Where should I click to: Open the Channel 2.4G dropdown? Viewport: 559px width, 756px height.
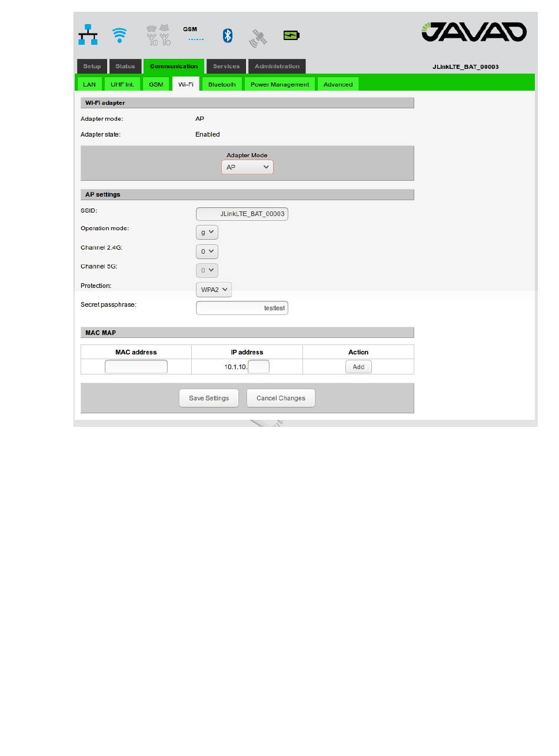[207, 251]
